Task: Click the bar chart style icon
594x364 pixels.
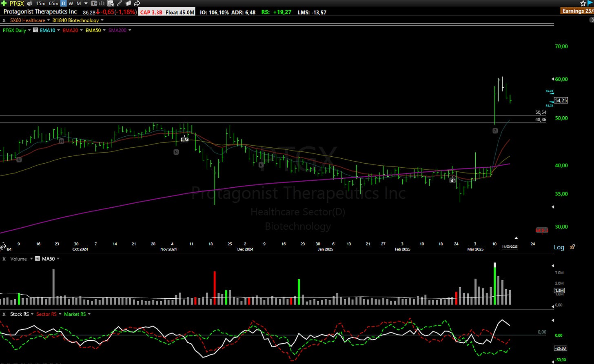Action: point(102,3)
